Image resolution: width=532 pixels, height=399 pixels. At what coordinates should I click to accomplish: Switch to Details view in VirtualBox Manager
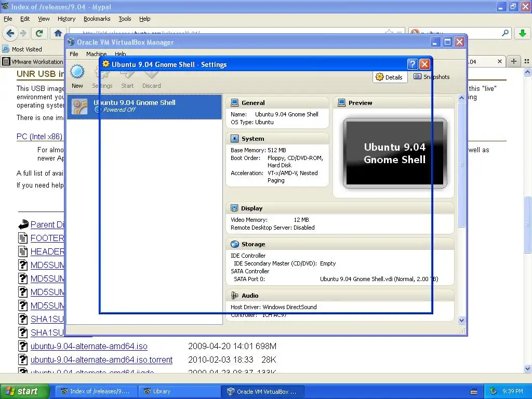[390, 77]
